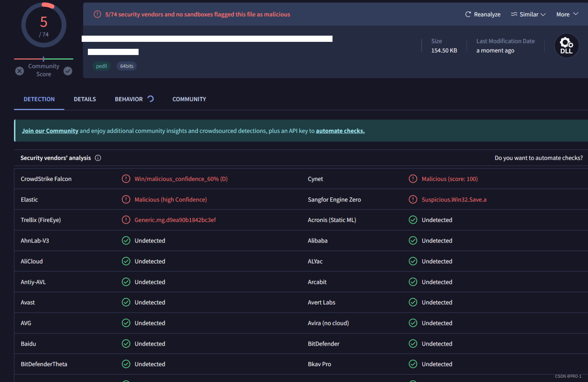Click the 154.50 KB size value
The image size is (588, 382).
coord(444,50)
